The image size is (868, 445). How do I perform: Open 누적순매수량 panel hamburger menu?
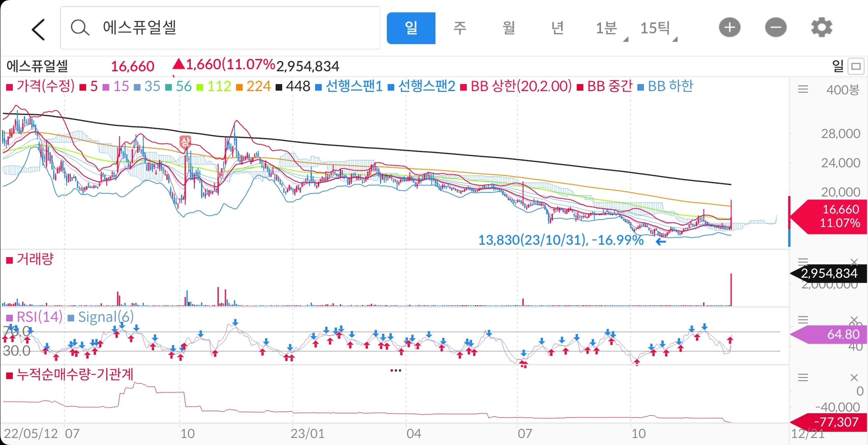pyautogui.click(x=803, y=377)
